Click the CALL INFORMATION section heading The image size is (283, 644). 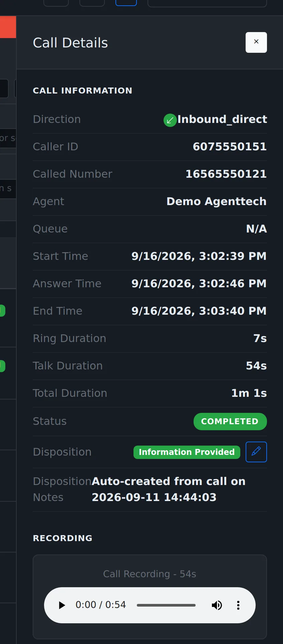tap(82, 91)
